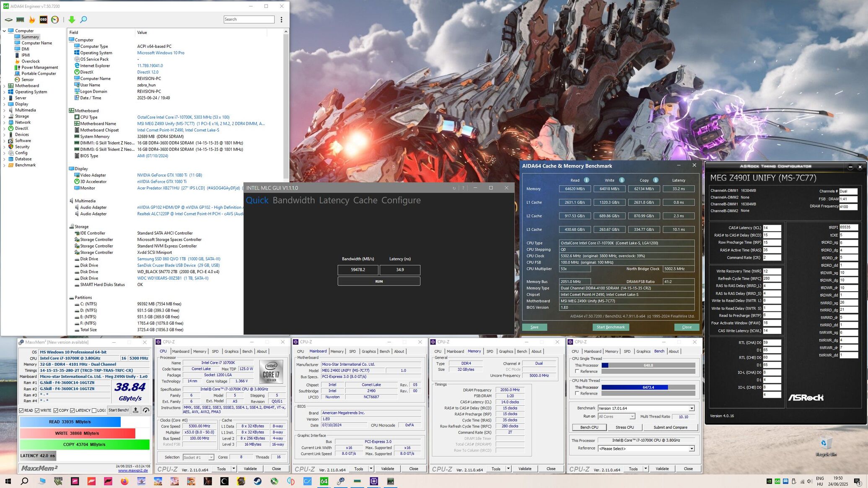Expand Benchmark node in AIDA64 tree
Screen dimensions: 868x488
point(4,165)
